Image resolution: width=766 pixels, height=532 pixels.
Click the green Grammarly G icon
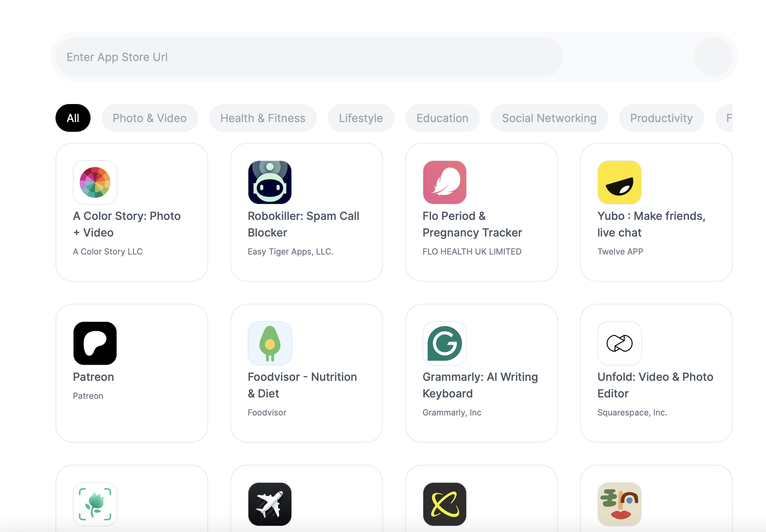[x=445, y=343]
